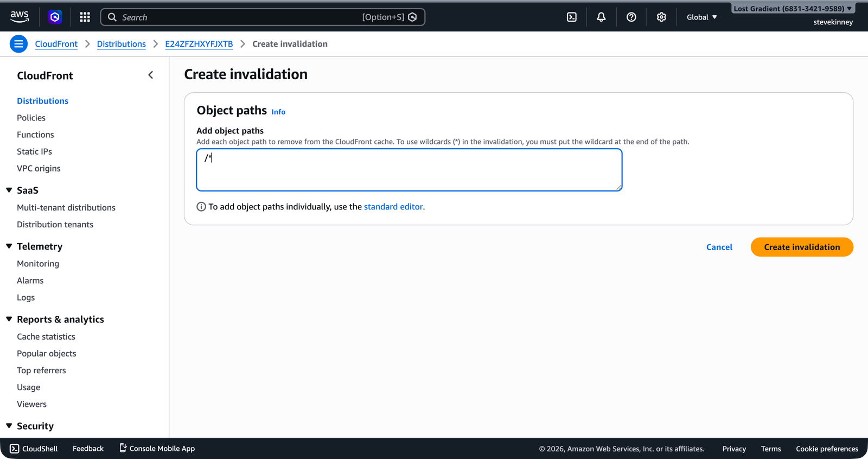Click the Console Mobile App phone icon
868x459 pixels.
123,448
